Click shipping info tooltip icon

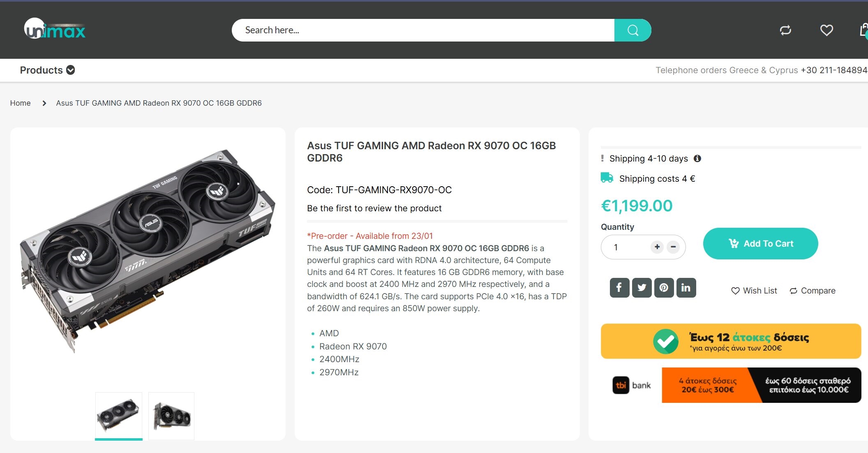[697, 158]
